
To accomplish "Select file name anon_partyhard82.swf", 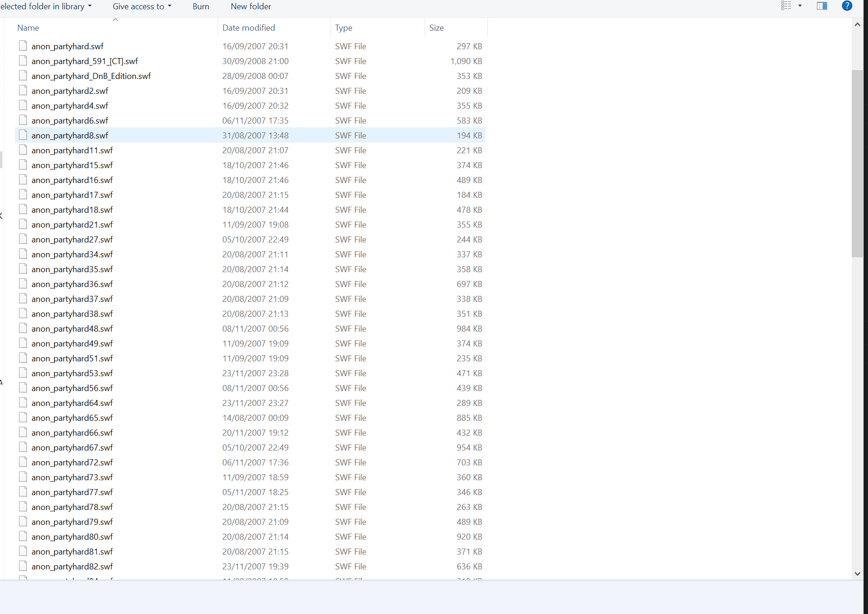I will coord(72,567).
